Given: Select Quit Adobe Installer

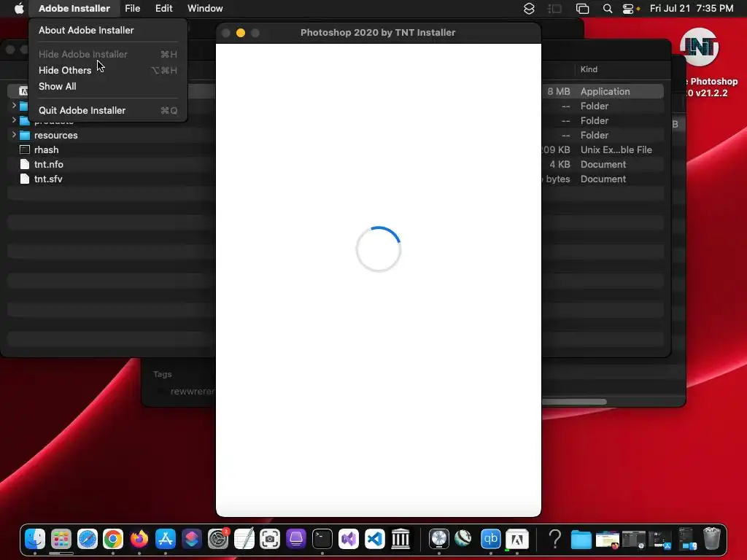Looking at the screenshot, I should click(82, 111).
